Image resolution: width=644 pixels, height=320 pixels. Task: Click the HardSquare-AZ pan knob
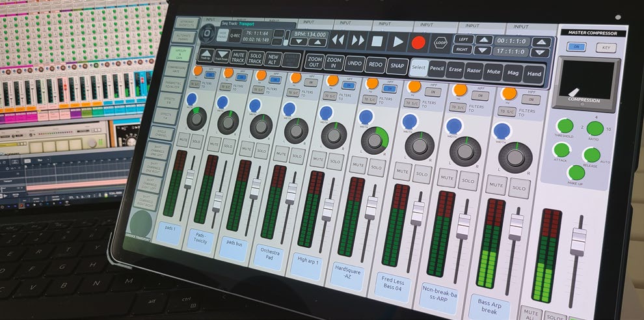(x=375, y=140)
